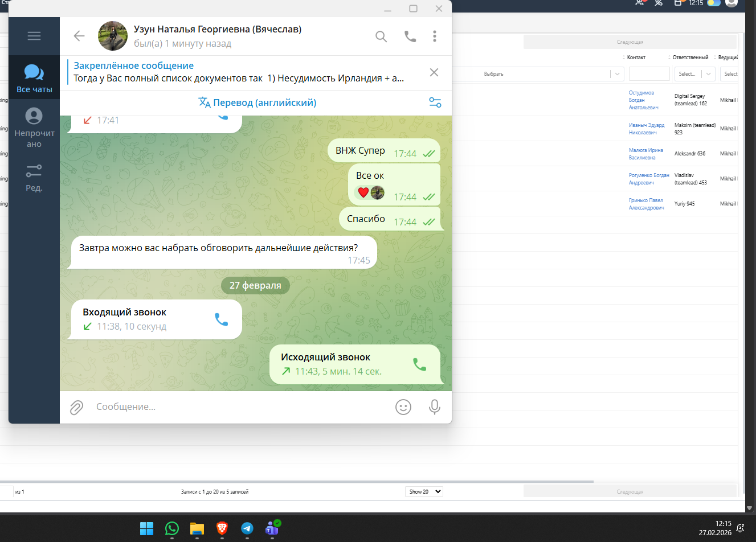Attach a file with the paperclip

pyautogui.click(x=76, y=407)
